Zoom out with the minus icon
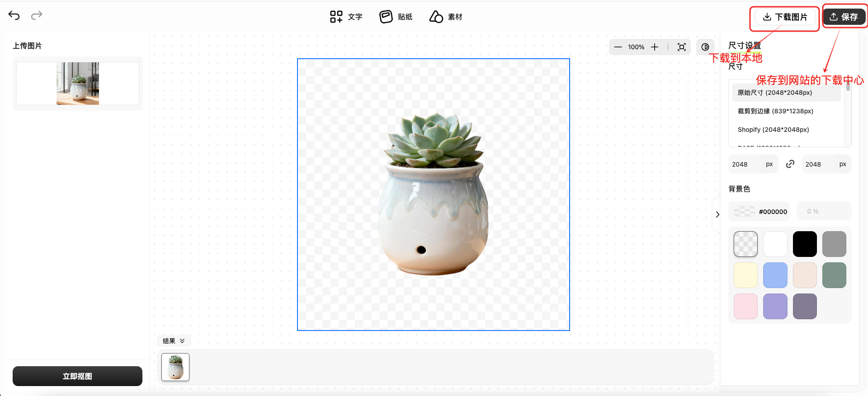 coord(618,47)
